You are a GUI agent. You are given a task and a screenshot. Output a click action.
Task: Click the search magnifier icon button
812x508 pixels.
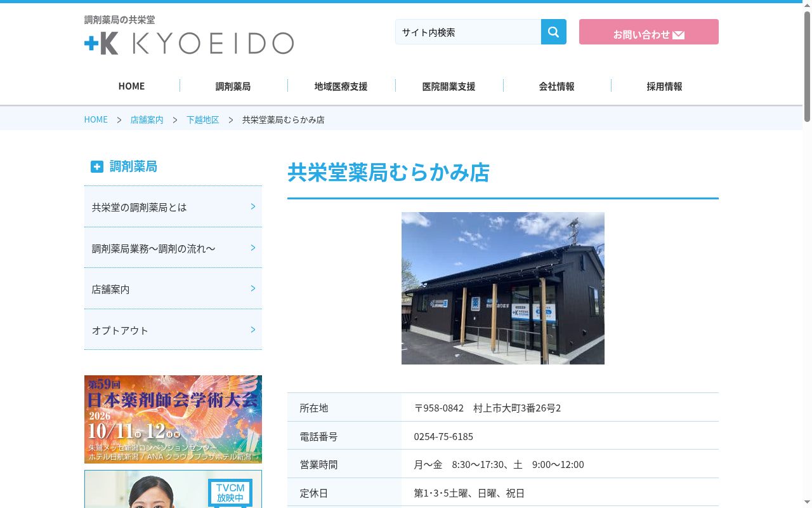(x=553, y=32)
